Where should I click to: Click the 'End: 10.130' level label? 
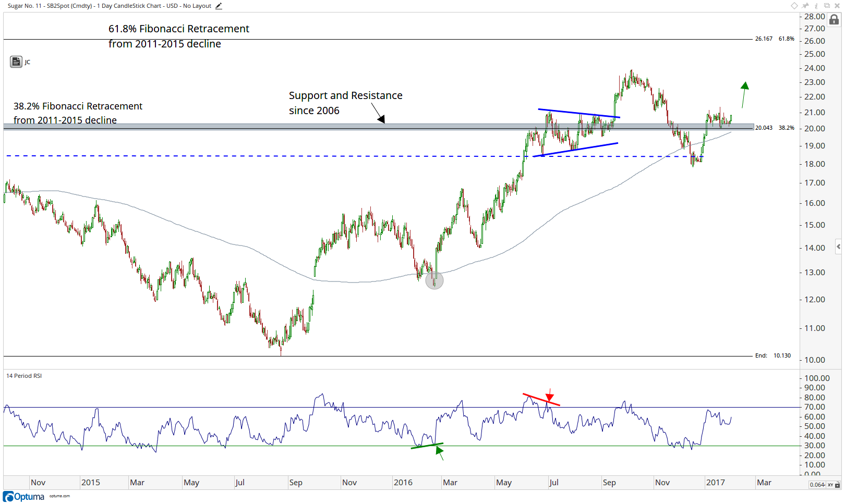(773, 355)
